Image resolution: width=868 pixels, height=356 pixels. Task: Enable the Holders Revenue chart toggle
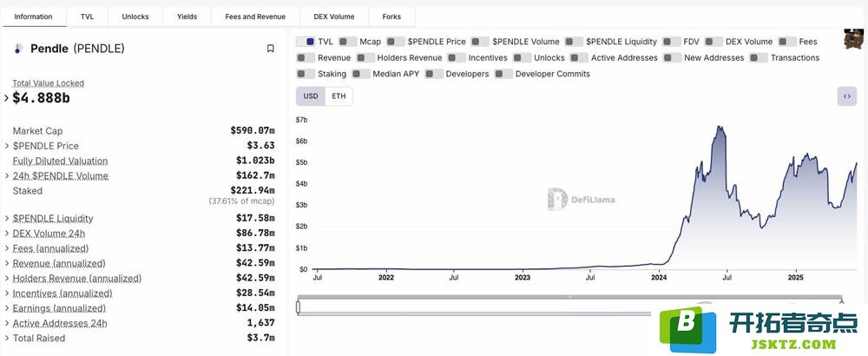point(365,57)
